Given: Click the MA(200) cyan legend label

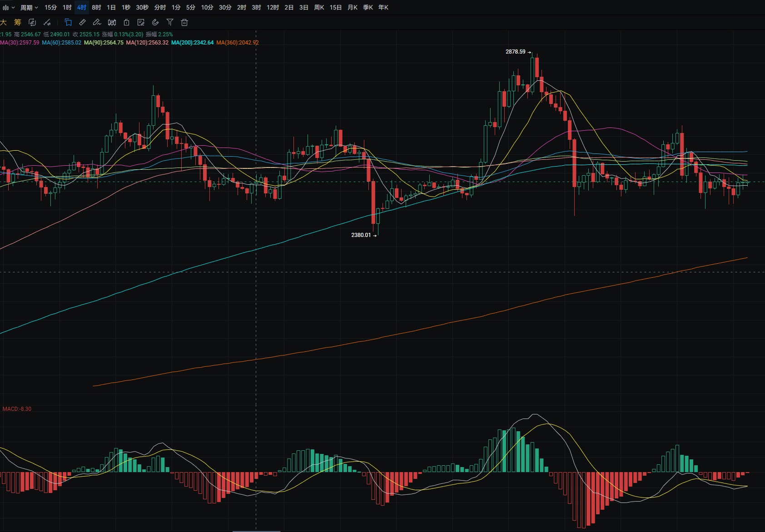Looking at the screenshot, I should 192,43.
